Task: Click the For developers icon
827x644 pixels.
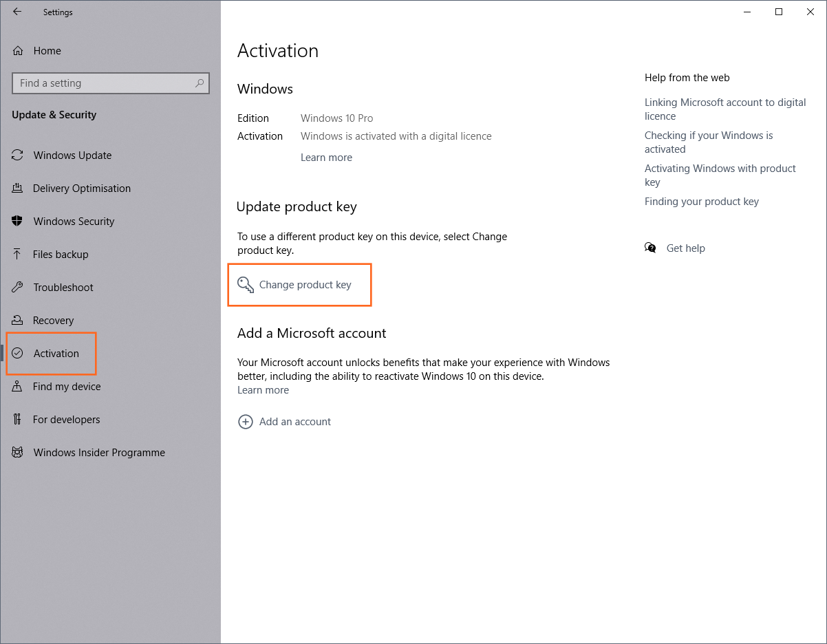Action: 19,420
